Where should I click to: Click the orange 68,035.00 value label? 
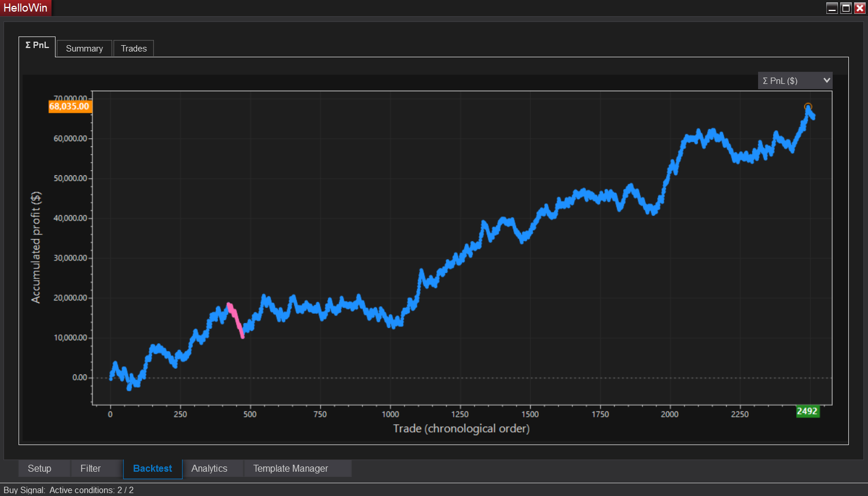(69, 106)
